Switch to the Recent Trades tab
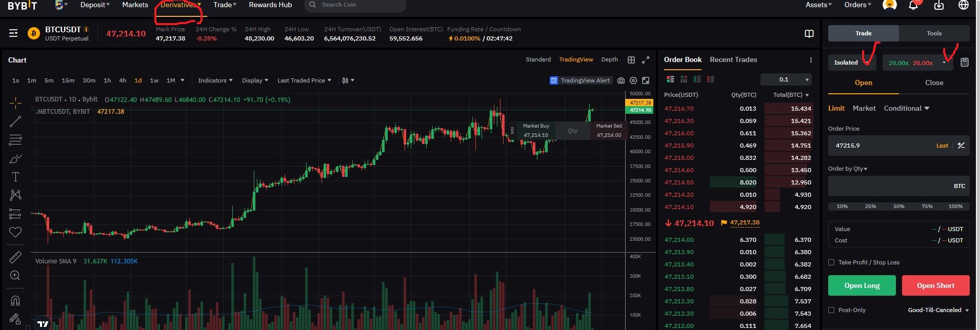The width and height of the screenshot is (980, 330). pos(733,59)
